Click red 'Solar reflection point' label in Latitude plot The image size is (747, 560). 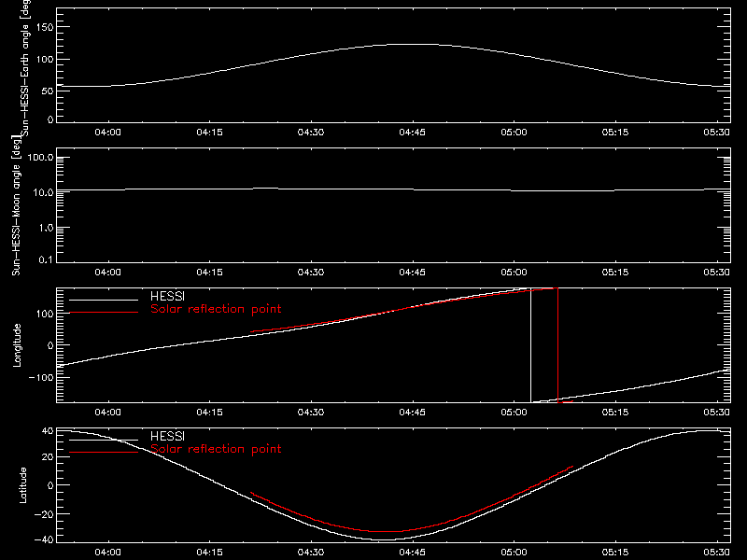(216, 449)
